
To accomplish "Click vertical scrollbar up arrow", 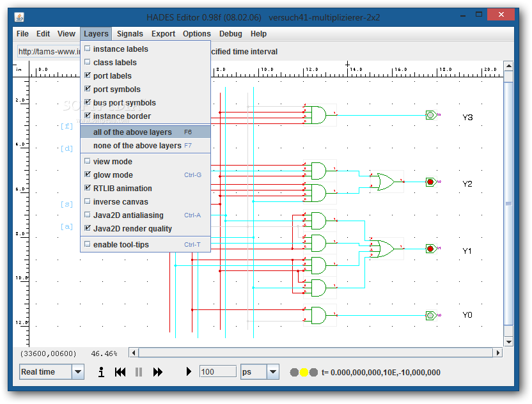I will (x=508, y=66).
